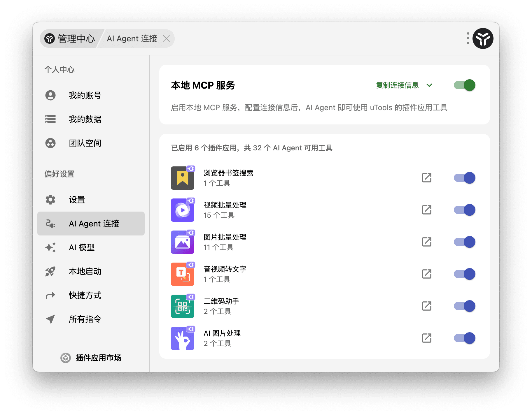Click 快捷方式 in the sidebar
Screen dimensions: 532x415
85,295
